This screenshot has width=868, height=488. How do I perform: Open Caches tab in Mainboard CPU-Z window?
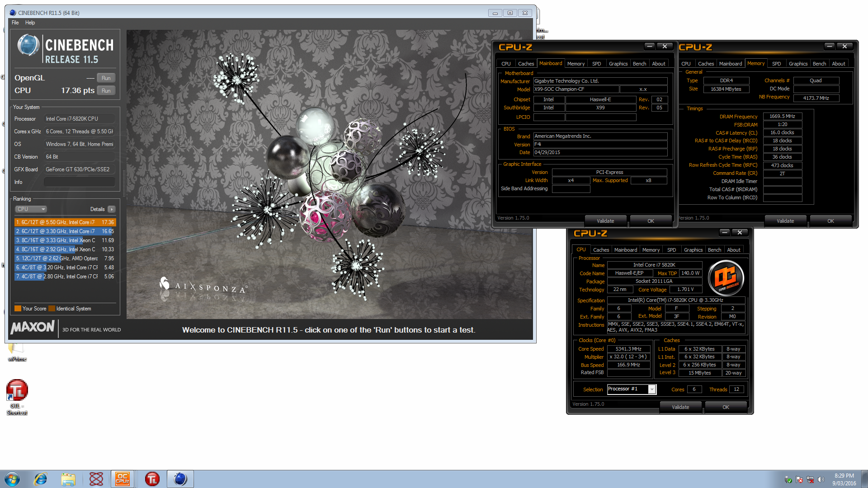[526, 64]
